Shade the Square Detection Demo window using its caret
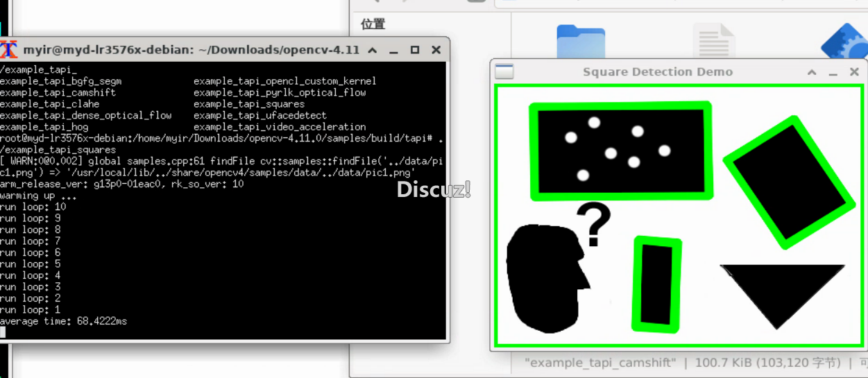868x378 pixels. click(x=811, y=72)
